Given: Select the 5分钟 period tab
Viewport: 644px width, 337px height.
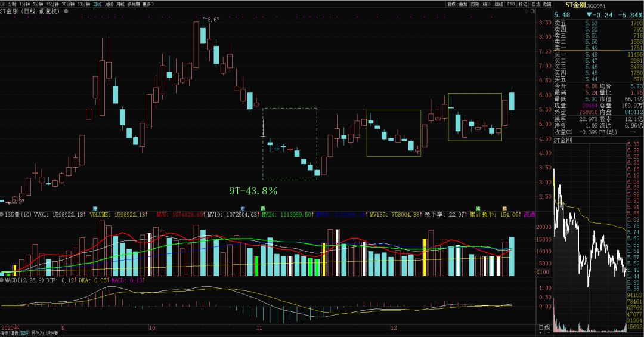Looking at the screenshot, I should coord(38,4).
